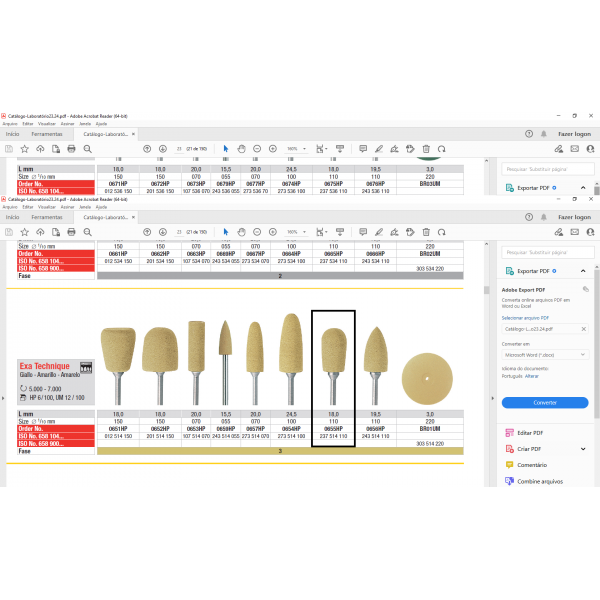Viewport: 600px width, 600px height.
Task: Click the star bookmark icon in lower window toolbar
Action: click(x=25, y=232)
